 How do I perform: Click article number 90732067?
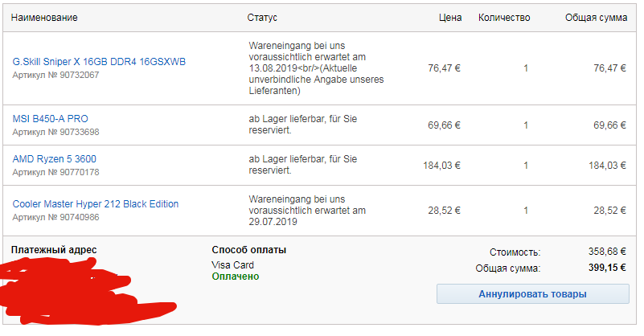pyautogui.click(x=55, y=75)
